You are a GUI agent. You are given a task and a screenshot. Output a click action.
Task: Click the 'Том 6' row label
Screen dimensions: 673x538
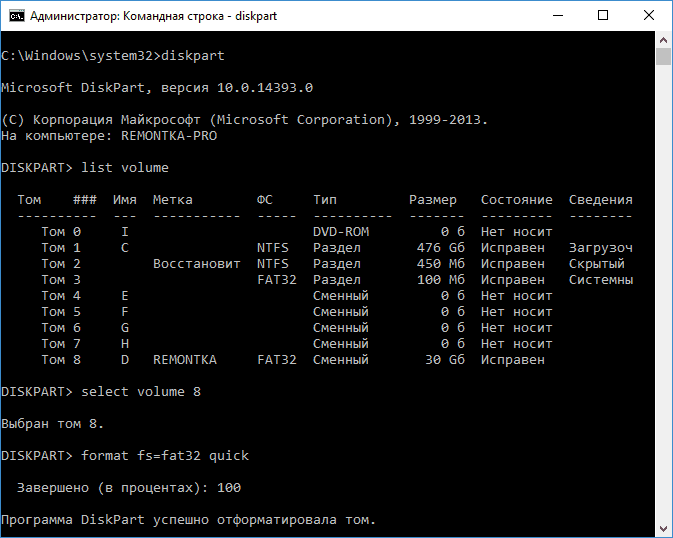point(61,328)
